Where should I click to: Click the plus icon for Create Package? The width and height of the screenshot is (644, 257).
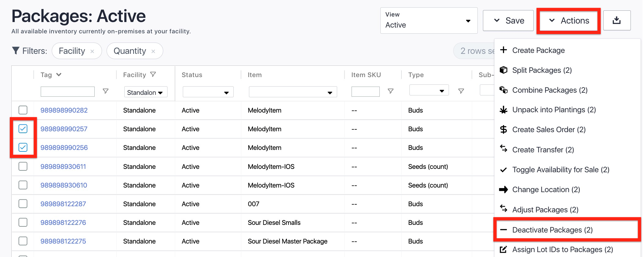point(503,50)
